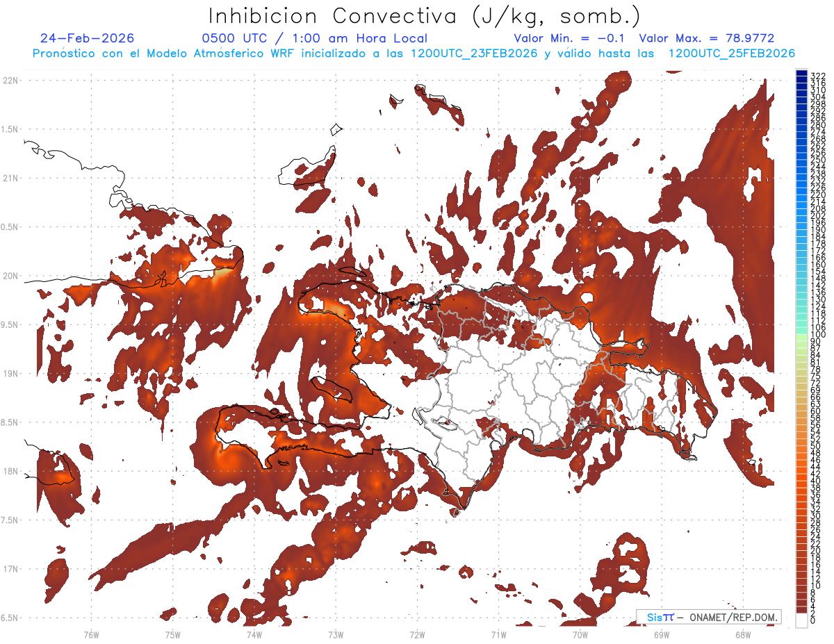Click the color bar label '20'
The height and width of the screenshot is (644, 834).
pos(816,550)
